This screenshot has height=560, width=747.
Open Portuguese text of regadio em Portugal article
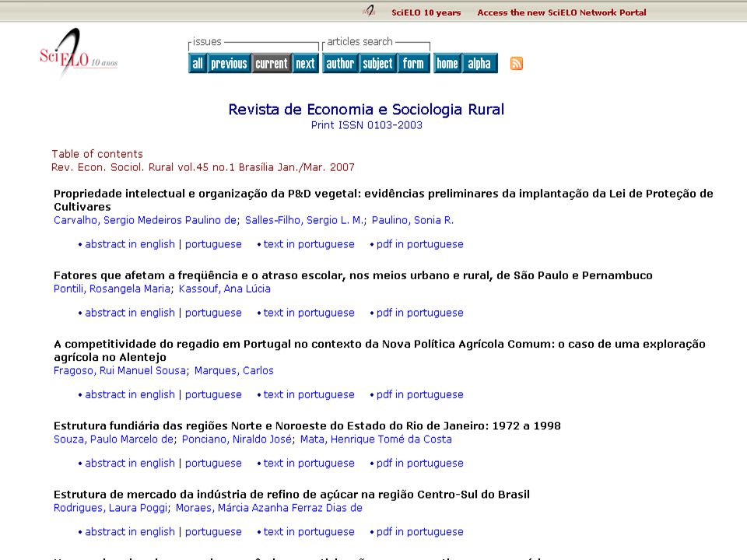(309, 394)
